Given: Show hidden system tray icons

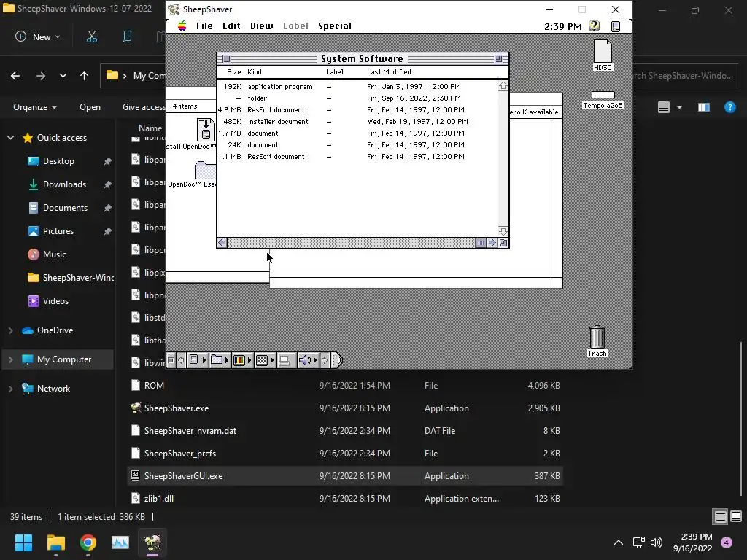Looking at the screenshot, I should point(619,542).
